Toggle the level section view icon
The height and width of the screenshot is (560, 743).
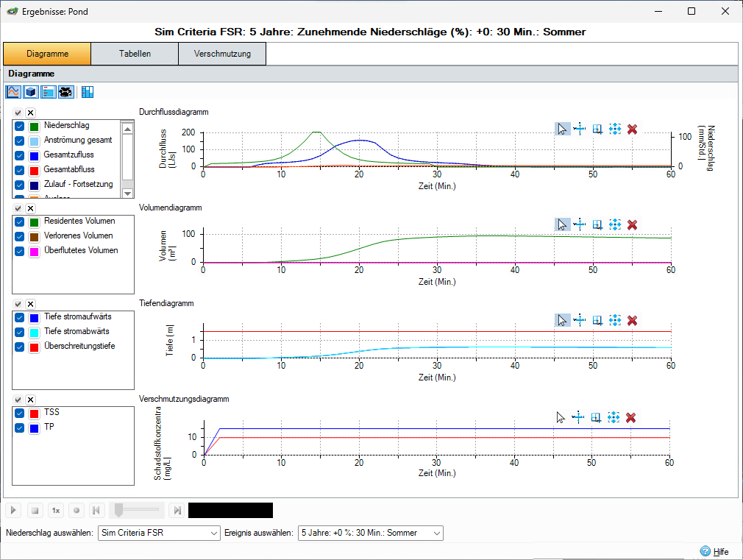[x=49, y=91]
